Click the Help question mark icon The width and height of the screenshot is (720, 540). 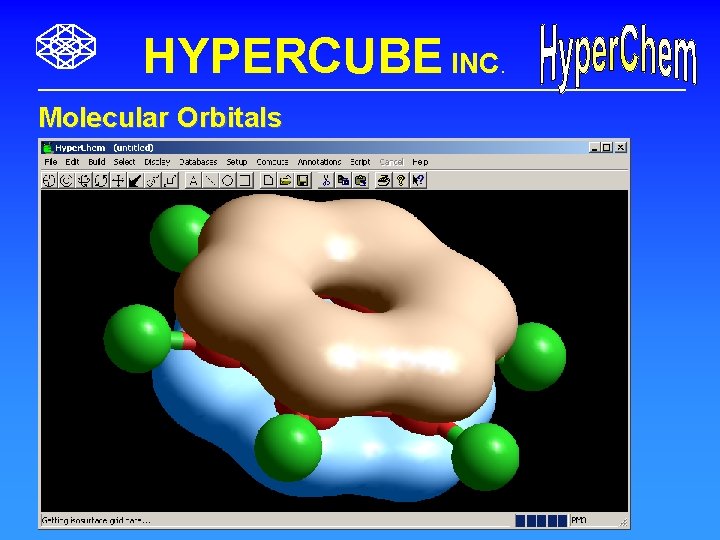pyautogui.click(x=401, y=180)
